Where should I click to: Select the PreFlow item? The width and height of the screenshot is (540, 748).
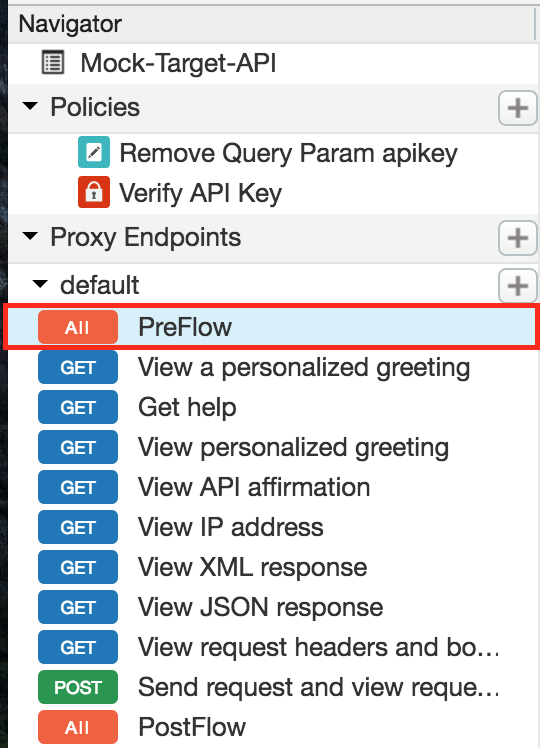coord(271,327)
